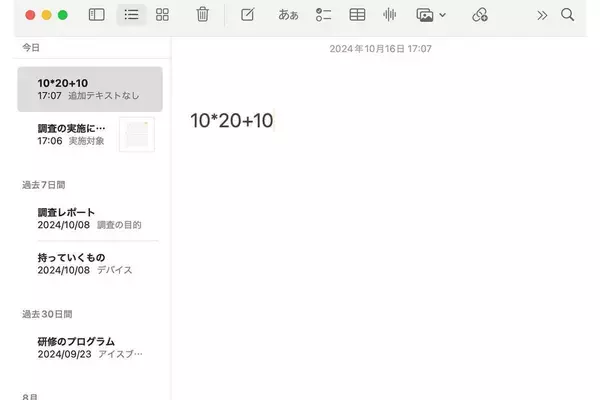Create a new note
Image resolution: width=600 pixels, height=400 pixels.
point(248,15)
